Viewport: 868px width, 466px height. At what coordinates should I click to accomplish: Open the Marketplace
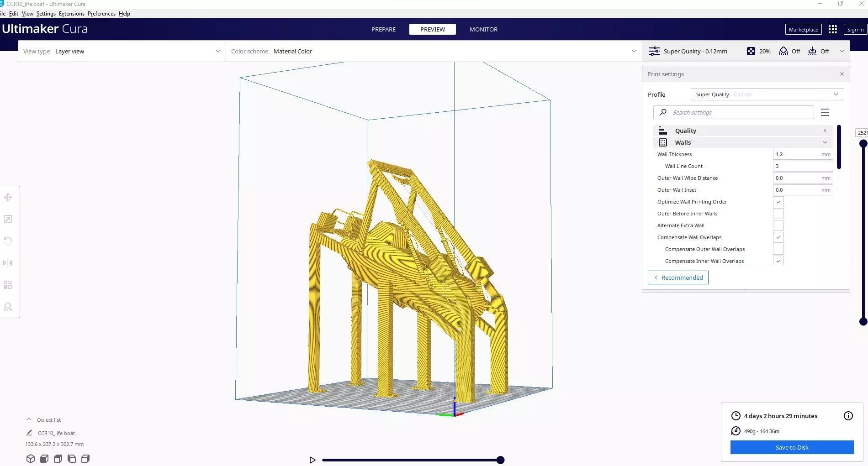click(804, 30)
